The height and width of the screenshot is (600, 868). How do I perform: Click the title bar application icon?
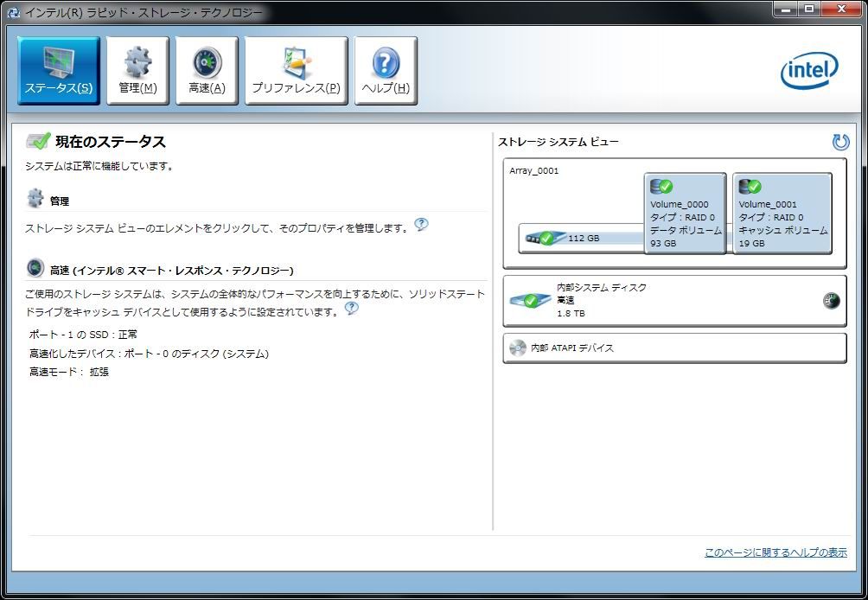coord(13,12)
